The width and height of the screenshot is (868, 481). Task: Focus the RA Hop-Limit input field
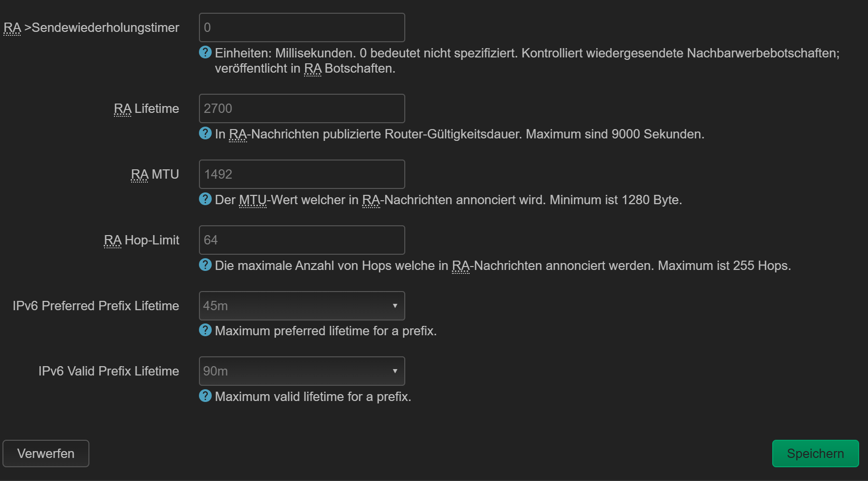[x=302, y=240]
